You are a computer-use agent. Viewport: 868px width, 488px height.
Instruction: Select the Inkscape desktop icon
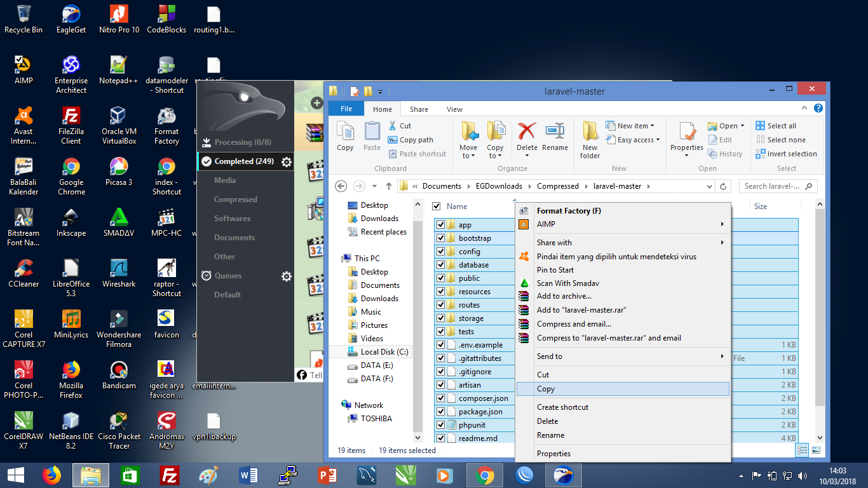(71, 222)
